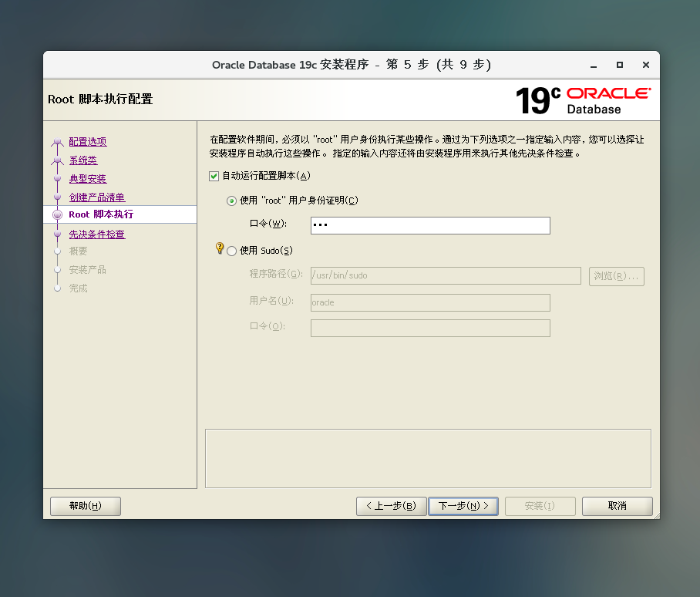The width and height of the screenshot is (700, 597).
Task: Click the 帮助 button
Action: click(85, 506)
